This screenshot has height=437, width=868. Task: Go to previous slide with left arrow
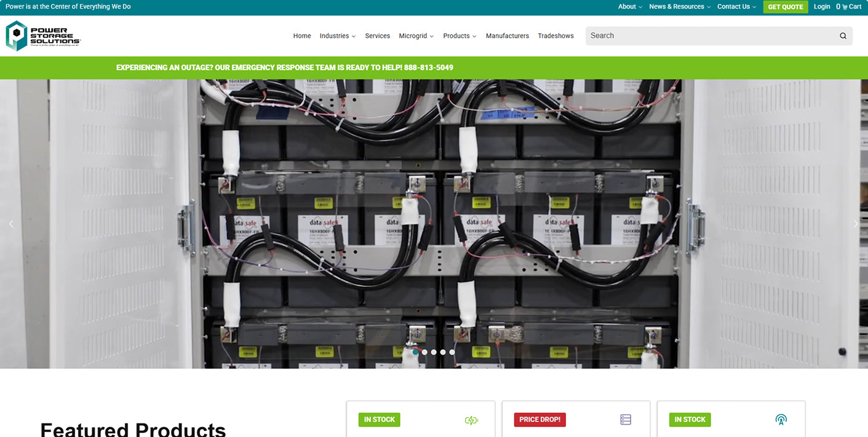pos(11,224)
